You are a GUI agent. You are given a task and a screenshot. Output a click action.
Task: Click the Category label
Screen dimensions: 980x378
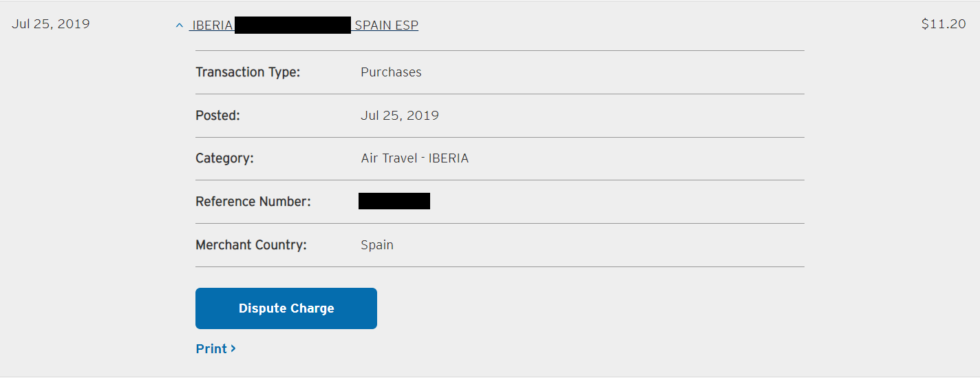click(x=224, y=158)
